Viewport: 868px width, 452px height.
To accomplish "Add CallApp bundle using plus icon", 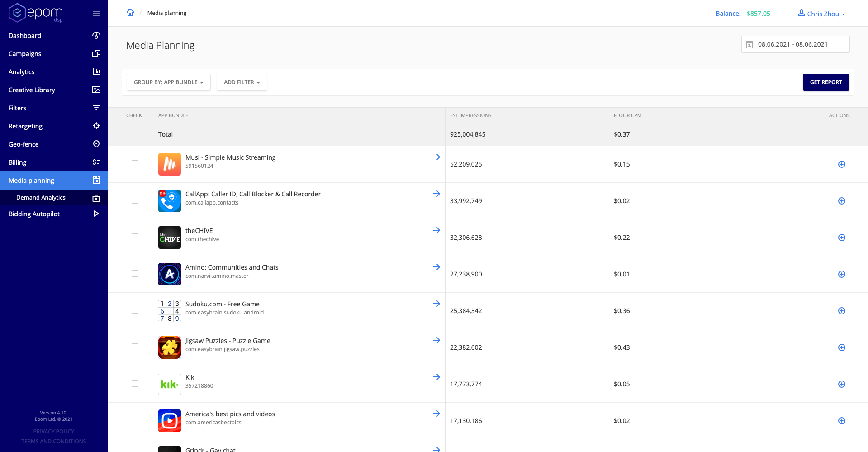I will coord(842,201).
